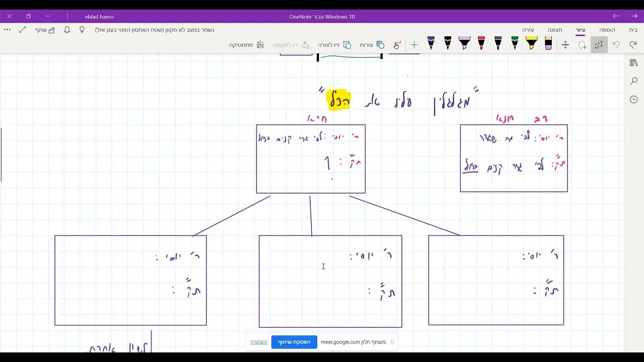Select the text/object selection cursor tool
644x362 pixels.
pyautogui.click(x=599, y=45)
